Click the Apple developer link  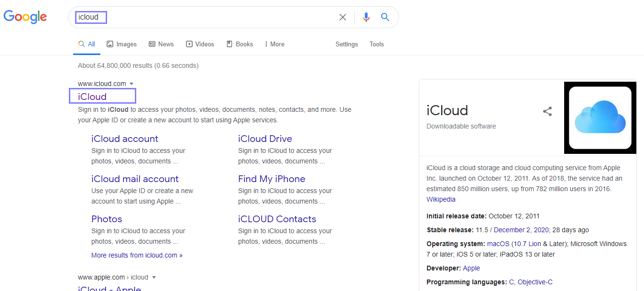471,268
